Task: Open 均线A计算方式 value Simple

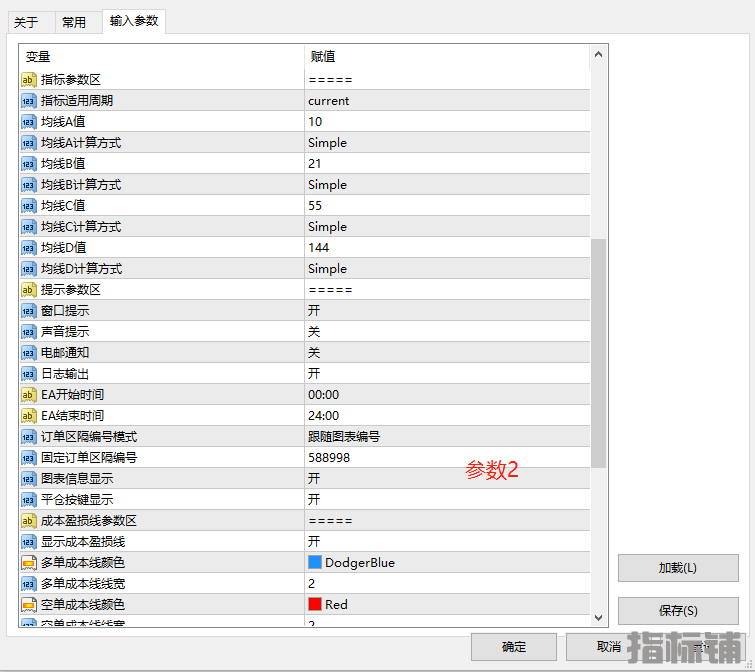Action: click(447, 142)
